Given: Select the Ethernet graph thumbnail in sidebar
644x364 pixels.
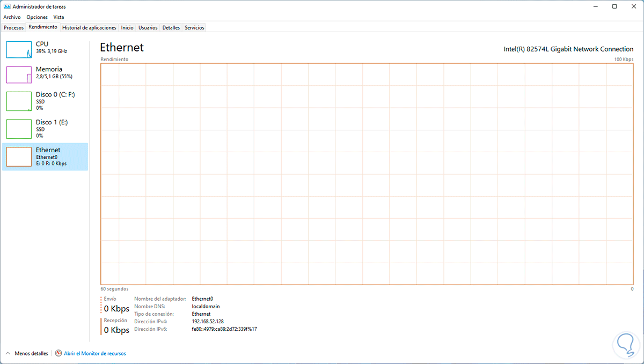Looking at the screenshot, I should point(19,157).
